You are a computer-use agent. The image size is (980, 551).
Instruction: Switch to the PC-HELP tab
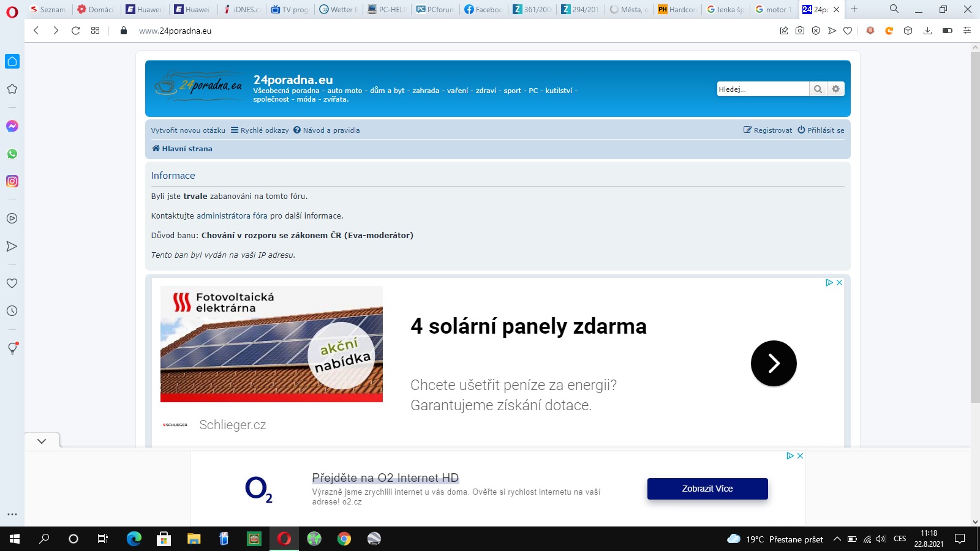point(387,9)
